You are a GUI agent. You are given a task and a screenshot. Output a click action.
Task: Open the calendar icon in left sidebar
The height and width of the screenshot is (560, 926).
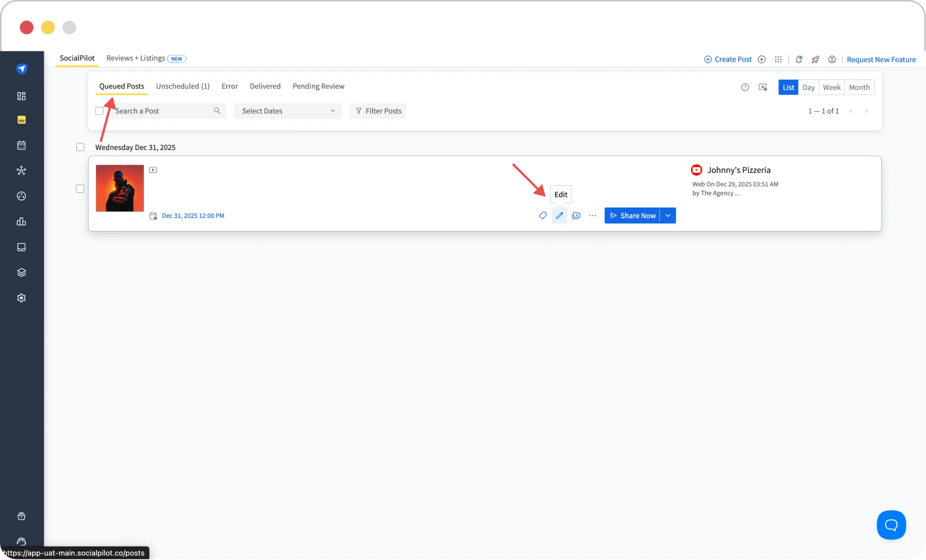pos(21,145)
